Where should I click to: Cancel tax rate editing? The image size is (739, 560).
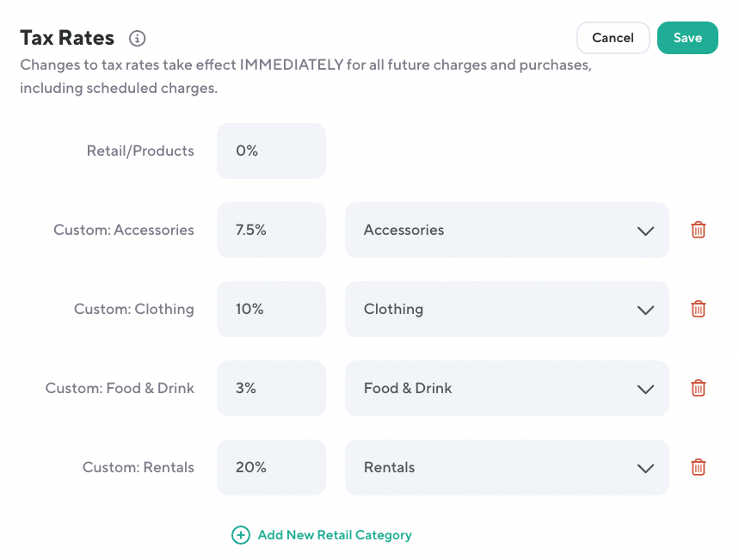click(613, 38)
